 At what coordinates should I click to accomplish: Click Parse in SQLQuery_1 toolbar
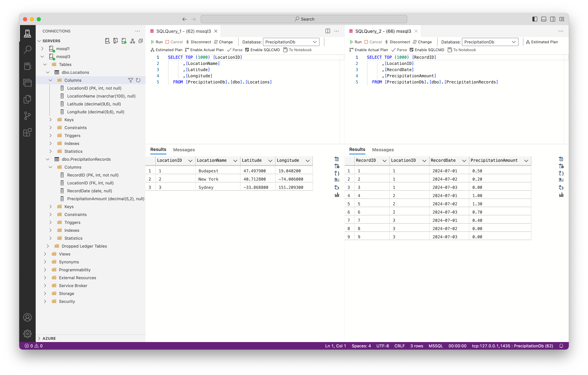coord(235,50)
